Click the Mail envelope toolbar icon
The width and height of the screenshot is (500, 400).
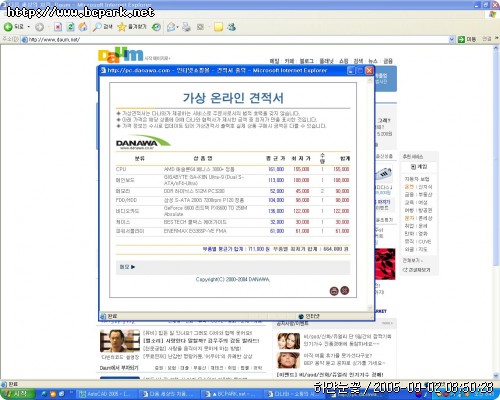click(x=171, y=27)
